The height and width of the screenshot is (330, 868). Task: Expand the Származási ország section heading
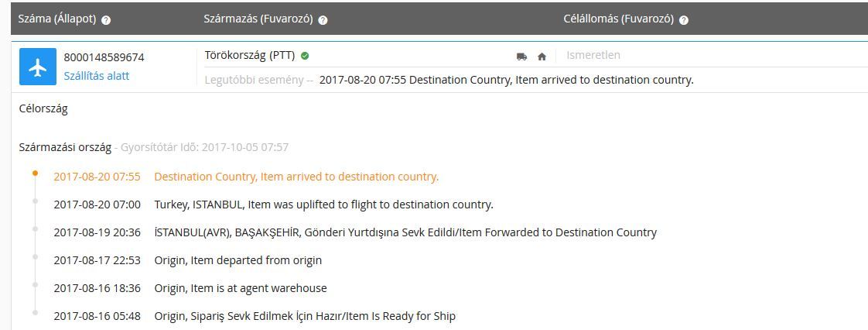[65, 147]
